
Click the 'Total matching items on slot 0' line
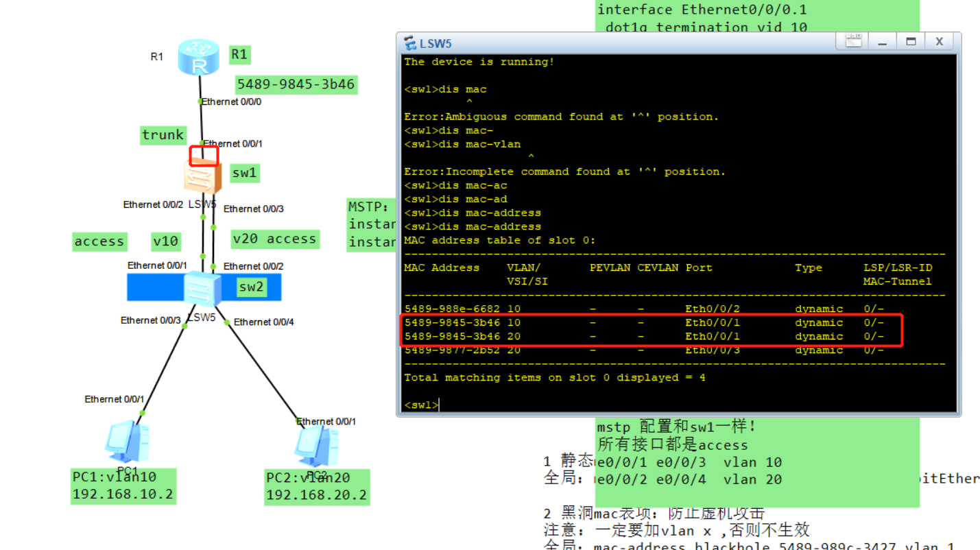tap(555, 377)
